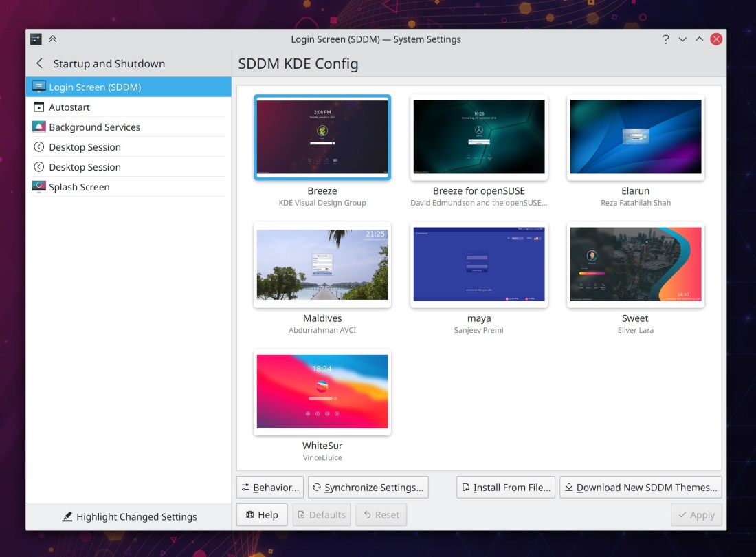
Task: Select the Sweet theme thumbnail
Action: point(635,265)
